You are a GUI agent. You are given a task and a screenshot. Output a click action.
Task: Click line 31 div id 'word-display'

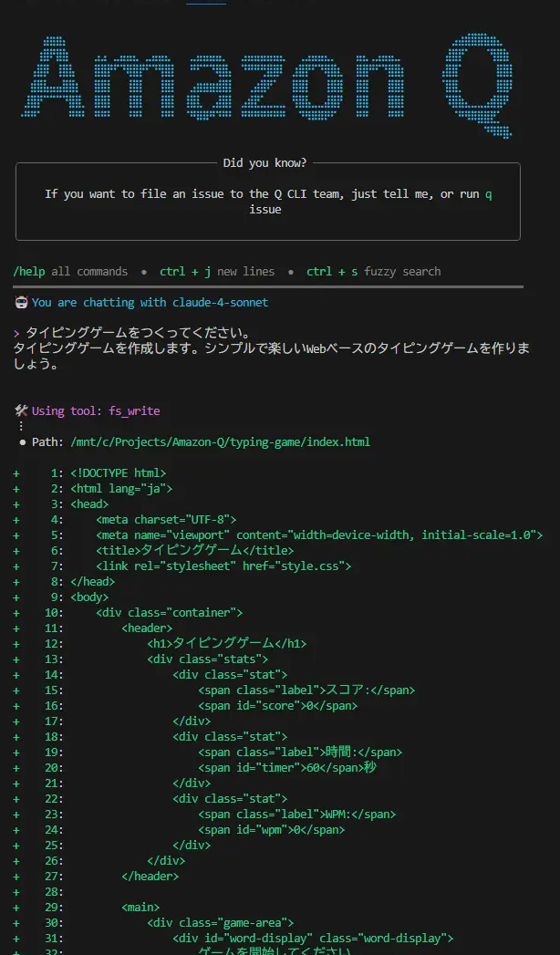click(313, 939)
